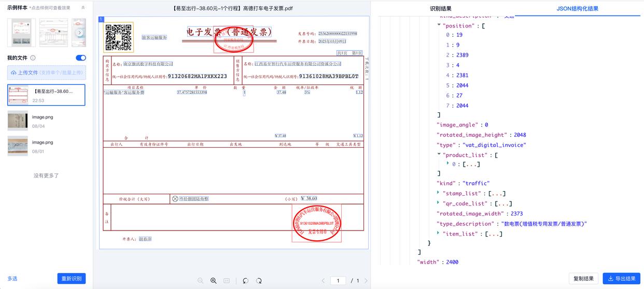644x289 pixels.
Task: Click position index 2 value 2389
Action: (x=463, y=55)
